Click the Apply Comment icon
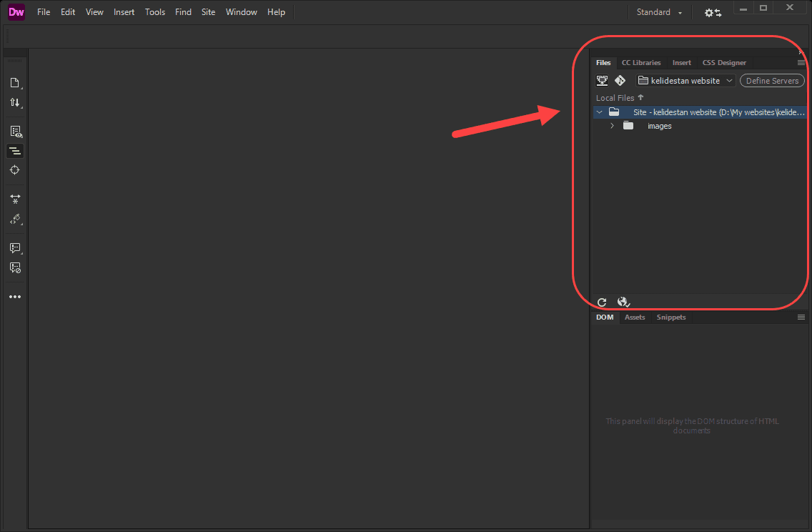This screenshot has width=812, height=532. point(15,248)
